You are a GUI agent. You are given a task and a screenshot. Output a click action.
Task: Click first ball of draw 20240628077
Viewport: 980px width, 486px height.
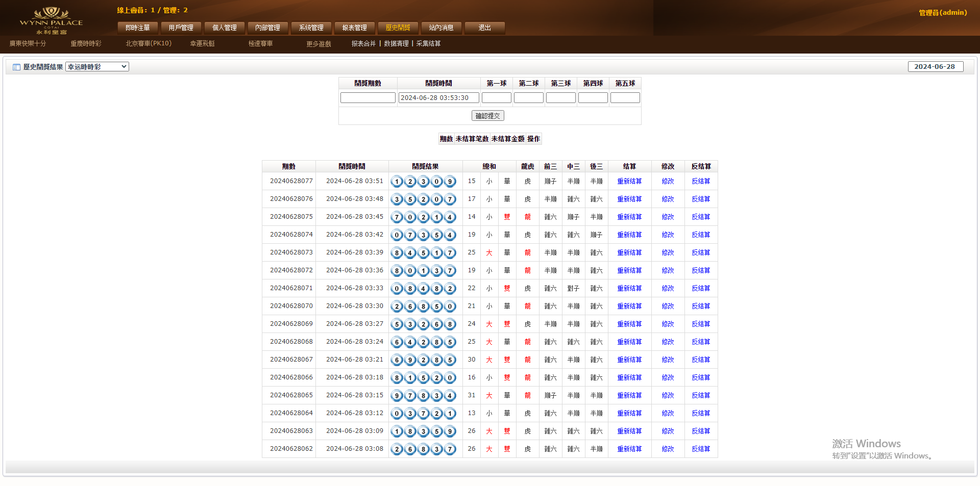tap(397, 182)
